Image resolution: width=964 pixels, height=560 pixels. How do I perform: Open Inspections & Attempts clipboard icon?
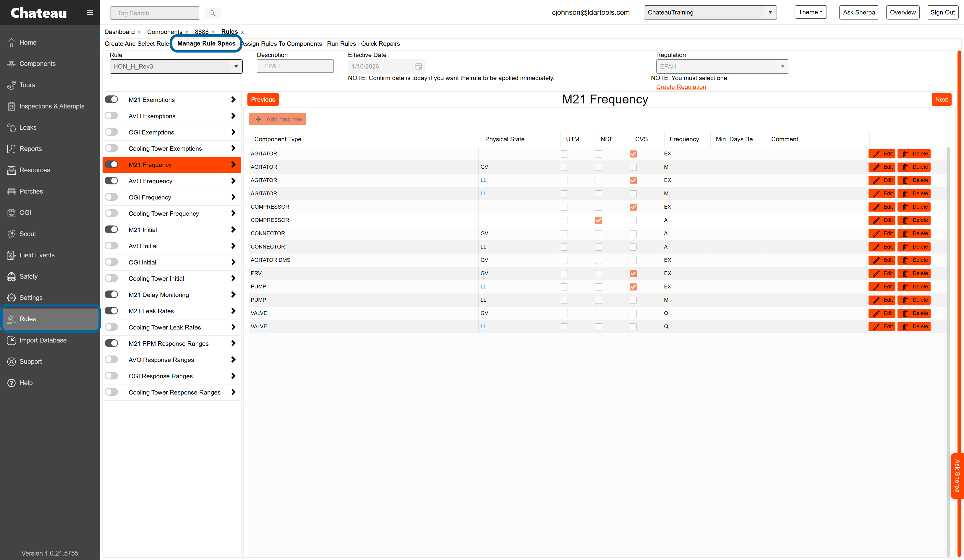(x=12, y=106)
